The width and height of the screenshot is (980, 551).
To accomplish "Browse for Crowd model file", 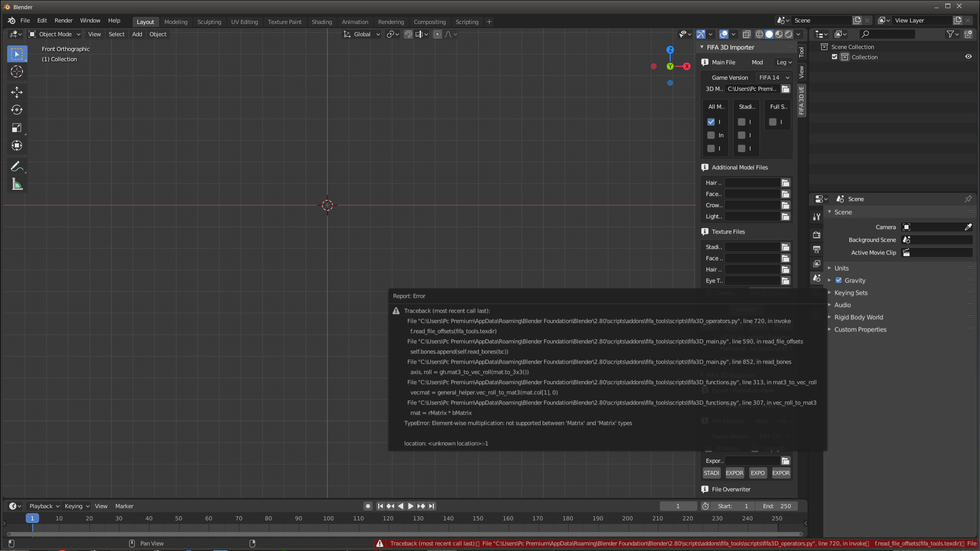I will point(786,205).
